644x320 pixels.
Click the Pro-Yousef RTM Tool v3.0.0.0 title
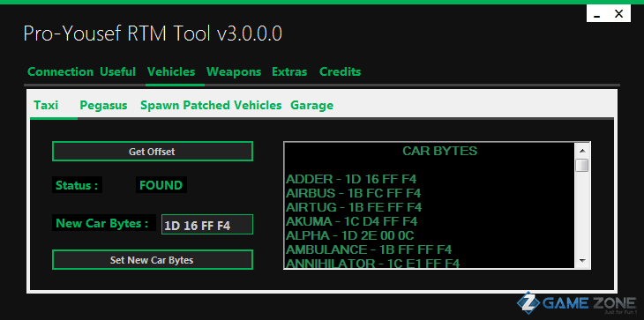point(153,33)
